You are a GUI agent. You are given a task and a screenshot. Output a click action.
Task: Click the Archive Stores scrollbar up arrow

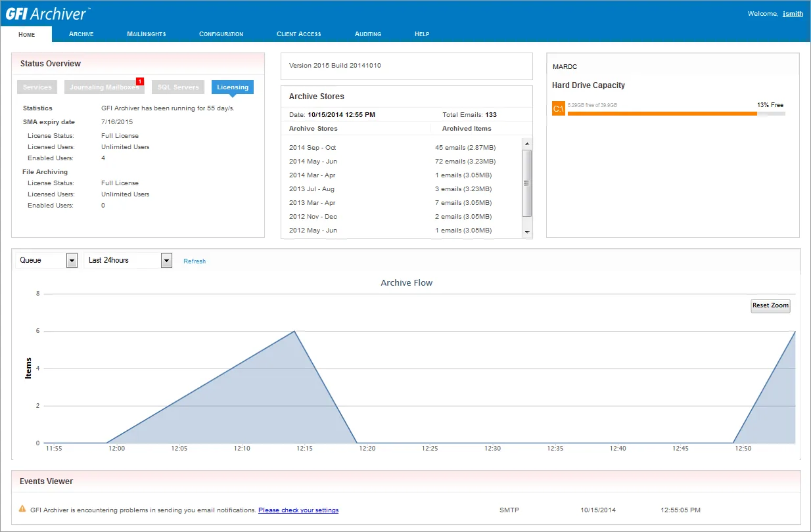[x=527, y=143]
